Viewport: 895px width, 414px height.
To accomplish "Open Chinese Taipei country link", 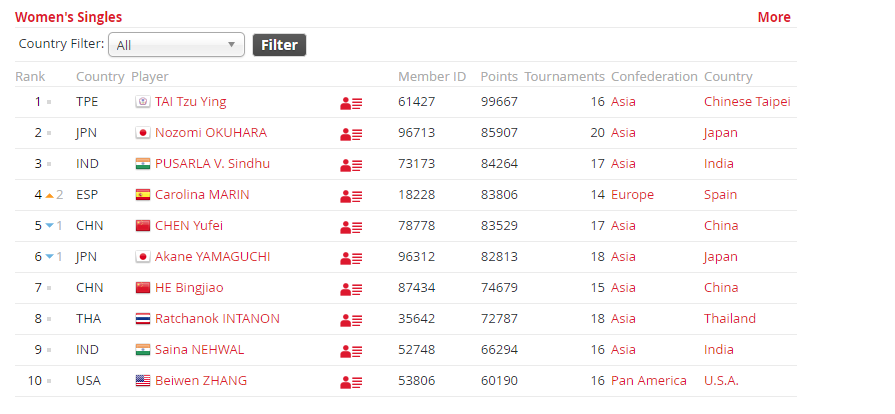I will coord(747,102).
